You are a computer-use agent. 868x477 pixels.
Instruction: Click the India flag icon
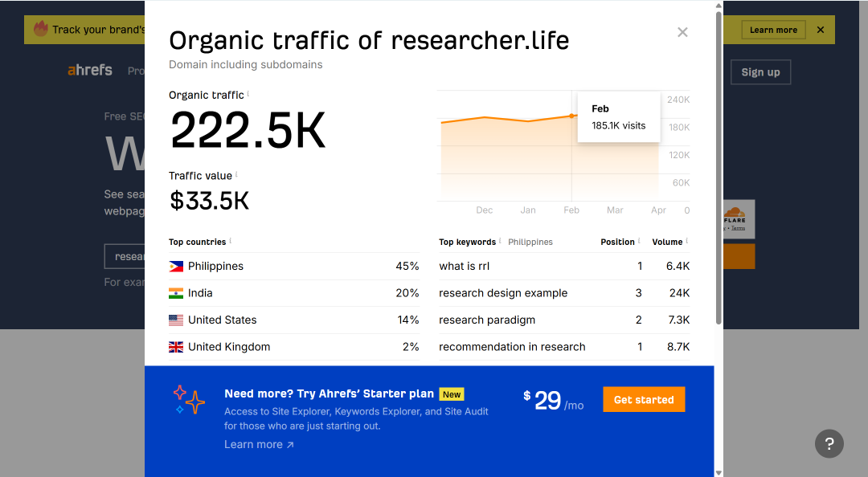176,293
